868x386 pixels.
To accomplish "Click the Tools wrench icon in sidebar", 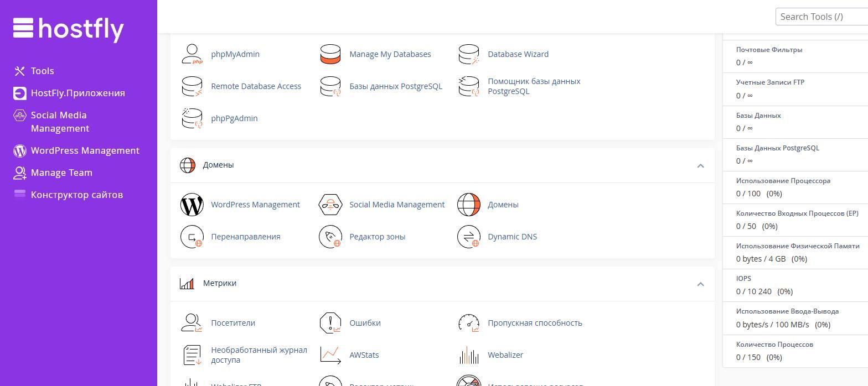I will point(20,71).
